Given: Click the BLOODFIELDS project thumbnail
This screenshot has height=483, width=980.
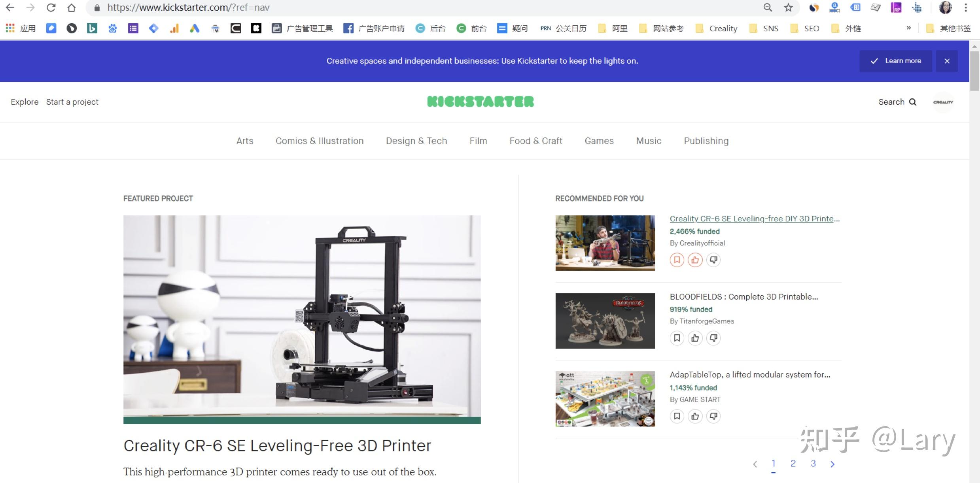Looking at the screenshot, I should tap(605, 321).
